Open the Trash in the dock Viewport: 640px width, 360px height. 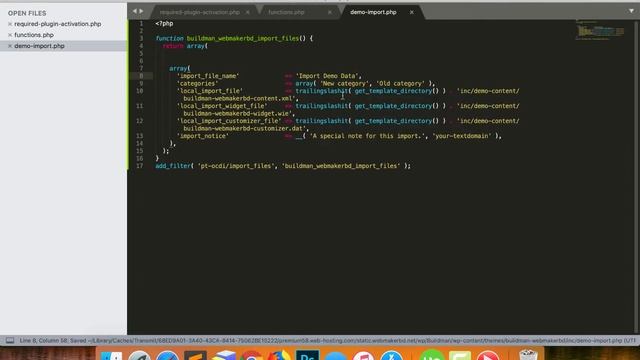tap(528, 356)
